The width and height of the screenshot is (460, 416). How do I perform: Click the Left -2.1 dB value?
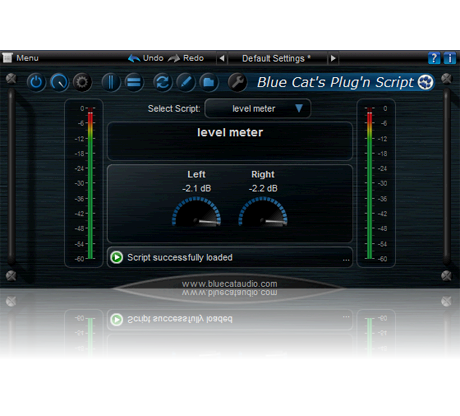197,189
